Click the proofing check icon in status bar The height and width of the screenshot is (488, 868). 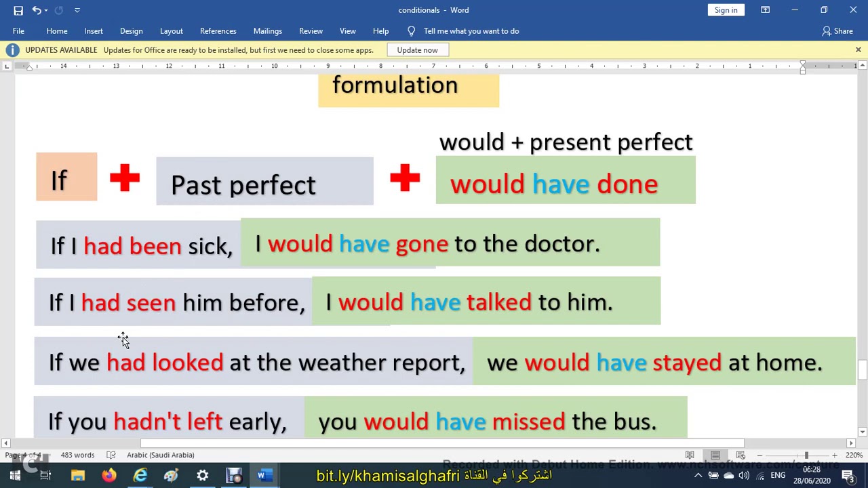tap(111, 455)
